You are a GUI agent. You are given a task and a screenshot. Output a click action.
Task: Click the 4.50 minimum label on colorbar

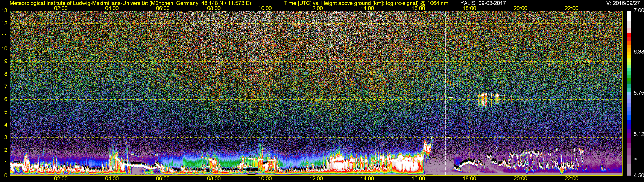638,175
